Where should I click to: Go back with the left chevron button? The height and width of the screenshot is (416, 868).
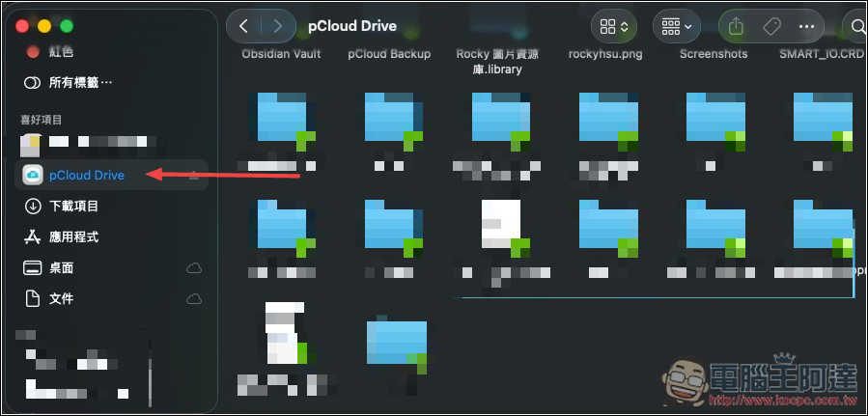(x=244, y=26)
